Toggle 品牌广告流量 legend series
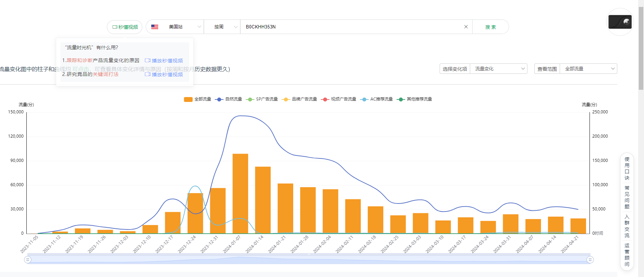644x277 pixels. coord(299,99)
